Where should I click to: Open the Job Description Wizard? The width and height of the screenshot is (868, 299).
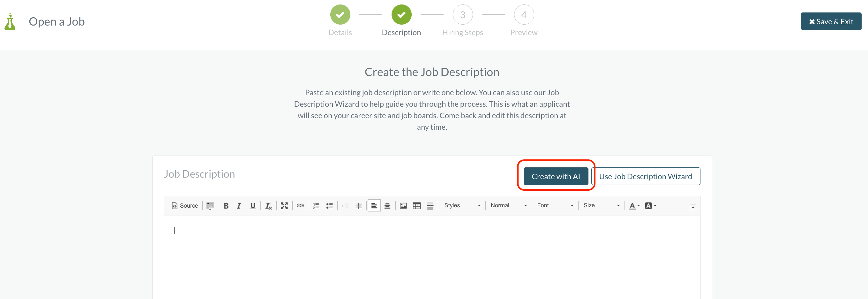(646, 176)
